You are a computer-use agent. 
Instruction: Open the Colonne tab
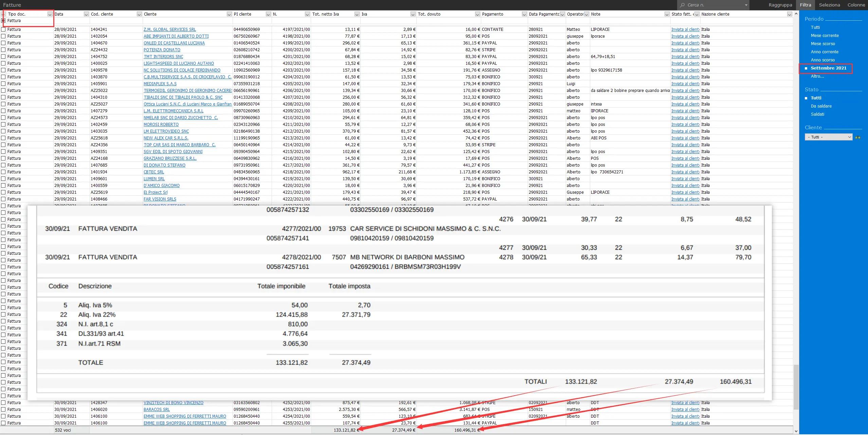pyautogui.click(x=856, y=5)
